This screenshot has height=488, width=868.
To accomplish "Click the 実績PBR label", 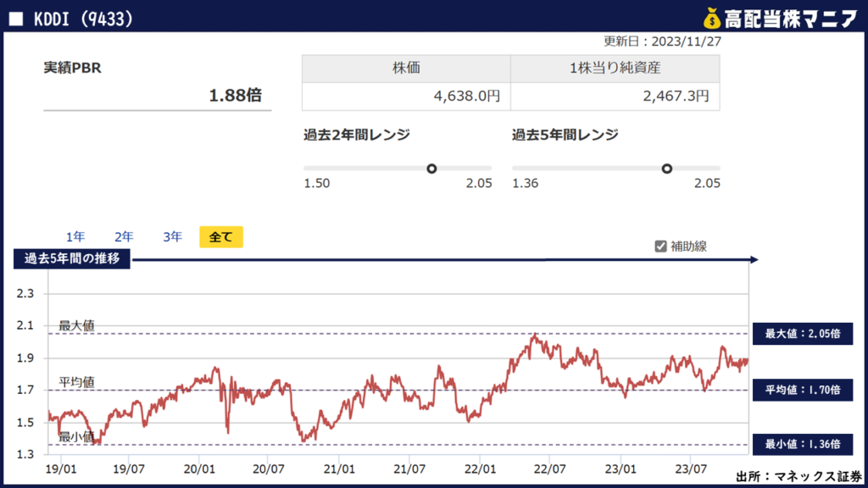I will (73, 68).
